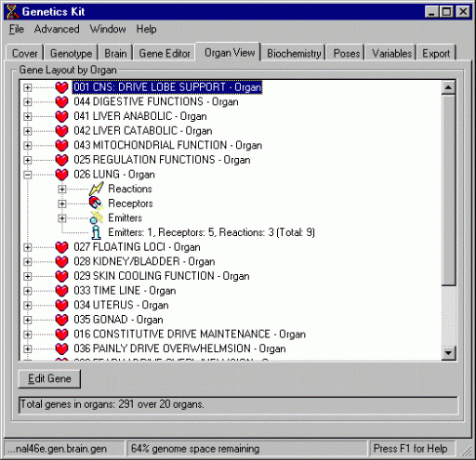Click the Reactions lightning bolt icon
The image size is (476, 460).
pos(96,189)
